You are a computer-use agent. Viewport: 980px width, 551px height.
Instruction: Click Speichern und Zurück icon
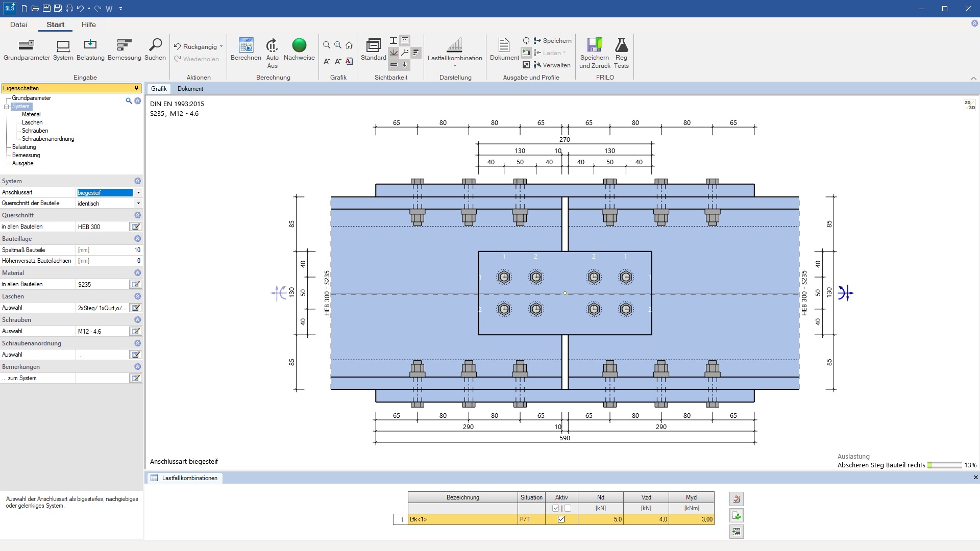pyautogui.click(x=595, y=45)
